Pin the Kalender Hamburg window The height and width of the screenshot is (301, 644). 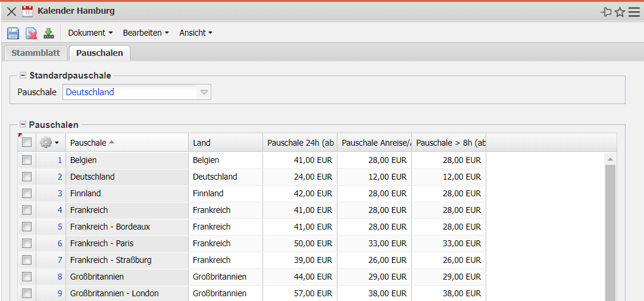[607, 12]
